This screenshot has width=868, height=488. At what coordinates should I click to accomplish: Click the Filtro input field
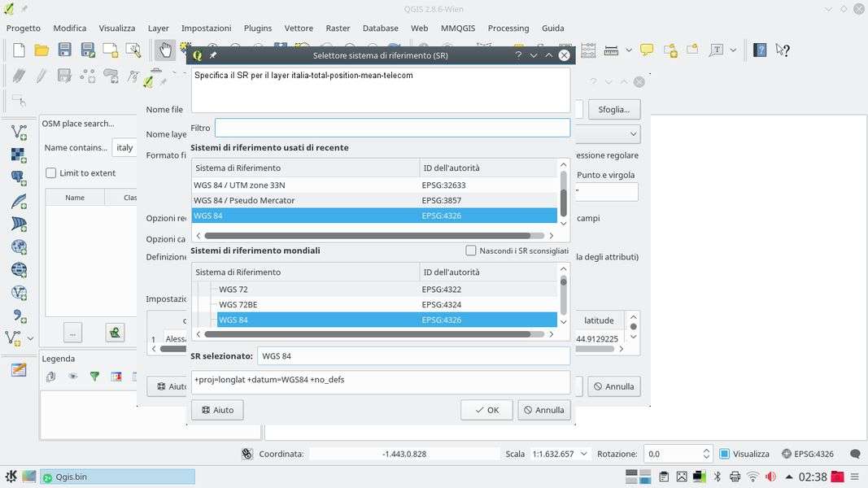392,128
